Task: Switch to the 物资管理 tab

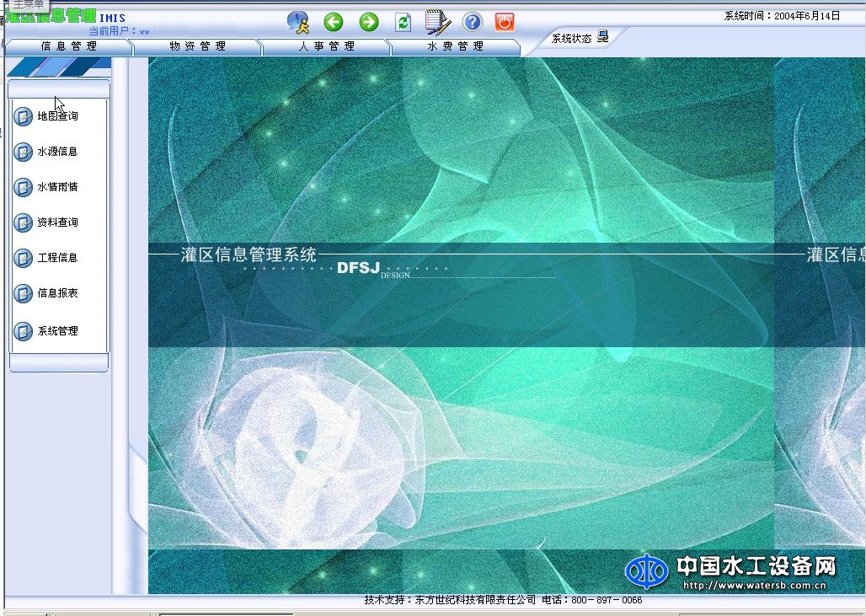Action: click(x=196, y=46)
